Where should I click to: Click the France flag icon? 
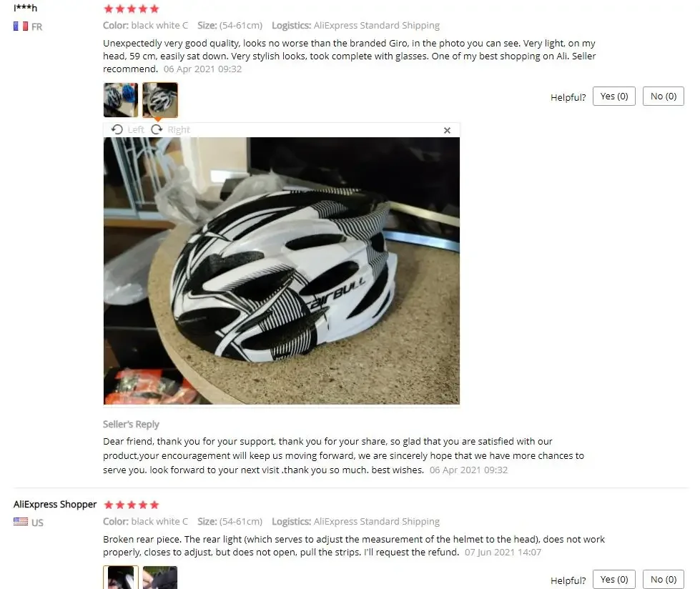[21, 26]
